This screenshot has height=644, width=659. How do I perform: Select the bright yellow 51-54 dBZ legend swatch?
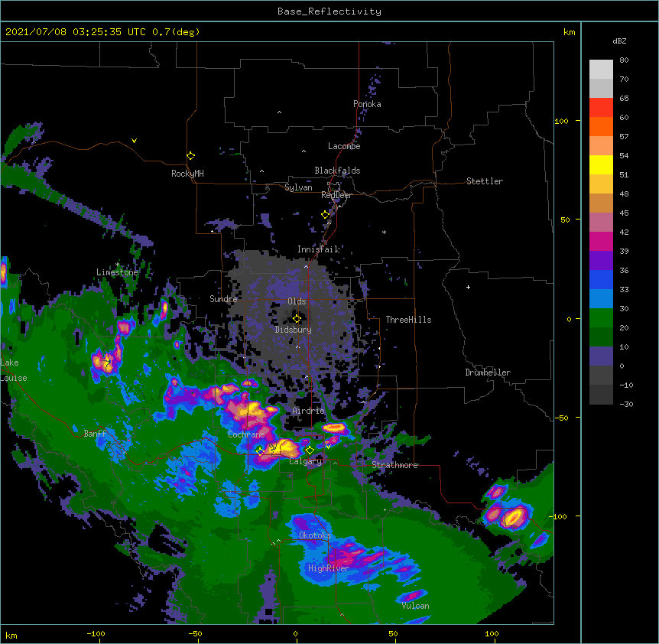pos(601,164)
